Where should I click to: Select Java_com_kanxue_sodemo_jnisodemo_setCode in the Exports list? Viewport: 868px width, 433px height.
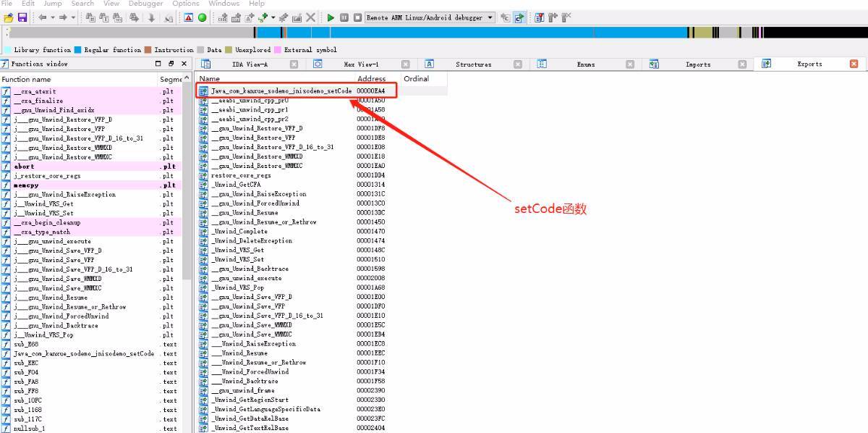pos(281,91)
